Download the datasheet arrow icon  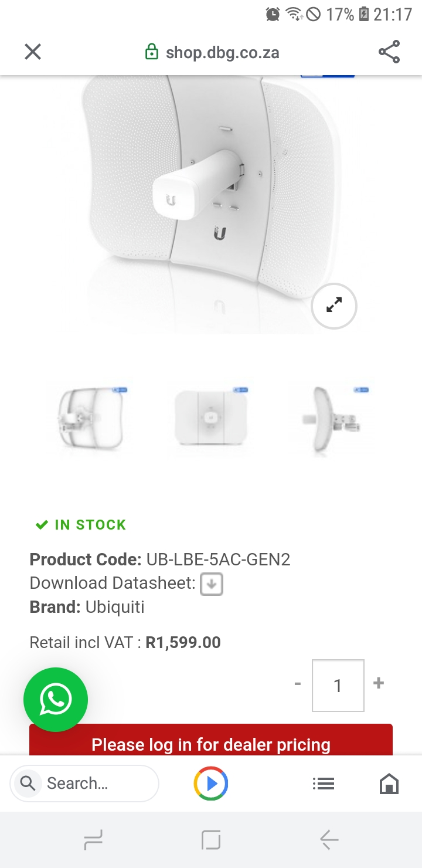tap(212, 584)
